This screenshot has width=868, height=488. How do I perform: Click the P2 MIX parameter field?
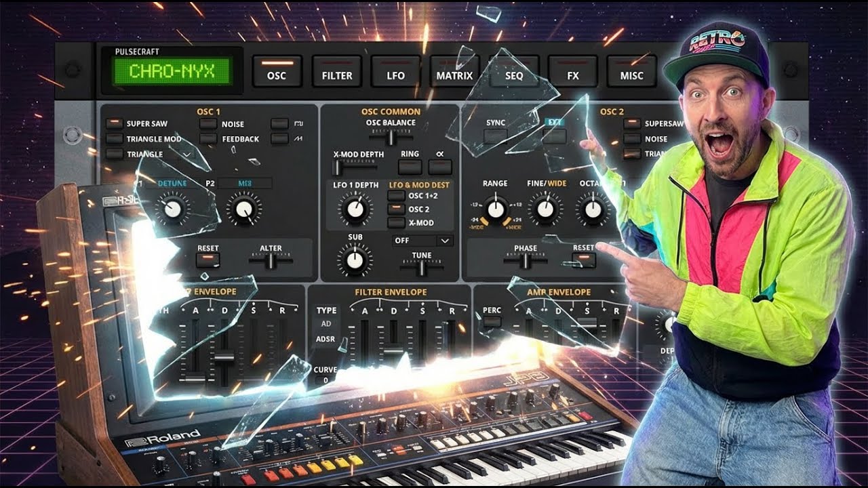click(x=245, y=183)
